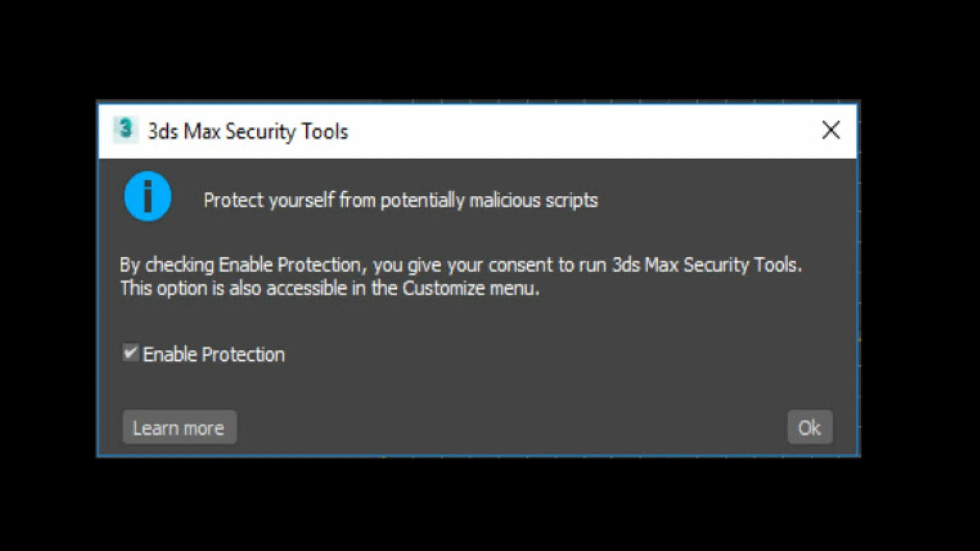Click the black background below the dialog

click(490, 503)
